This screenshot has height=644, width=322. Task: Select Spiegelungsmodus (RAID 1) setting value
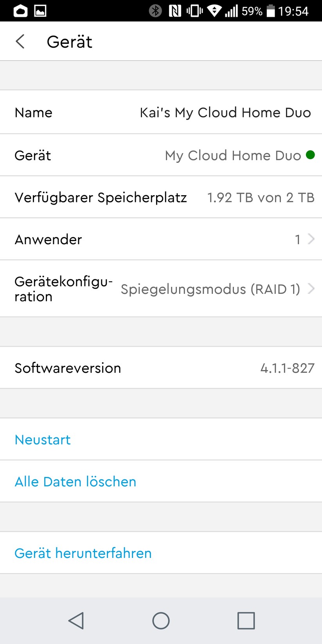[x=210, y=289]
